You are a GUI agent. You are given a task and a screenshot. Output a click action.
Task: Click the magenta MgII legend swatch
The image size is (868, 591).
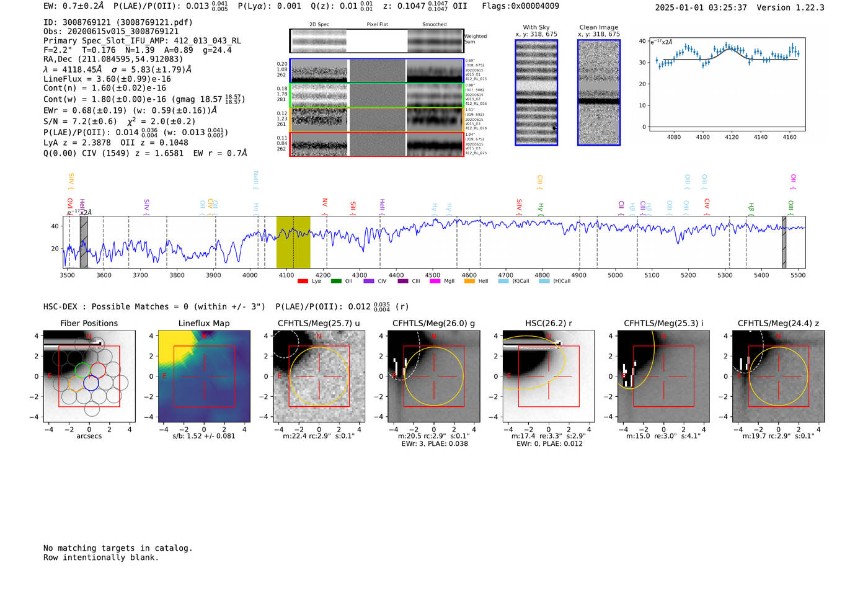(x=436, y=282)
